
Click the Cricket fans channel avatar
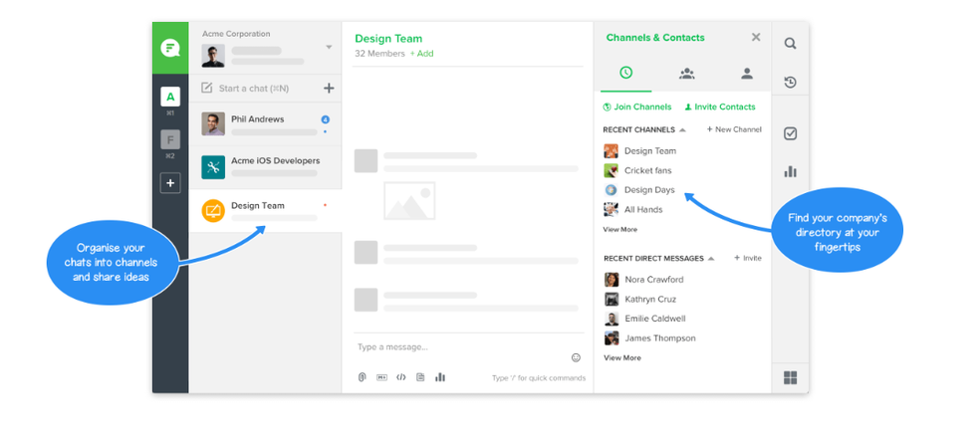pos(611,170)
